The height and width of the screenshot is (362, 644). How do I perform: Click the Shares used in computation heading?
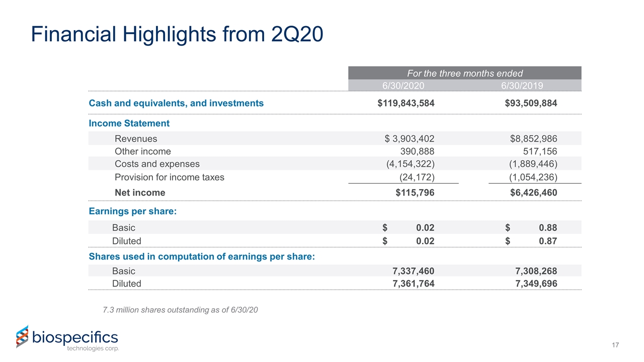202,257
